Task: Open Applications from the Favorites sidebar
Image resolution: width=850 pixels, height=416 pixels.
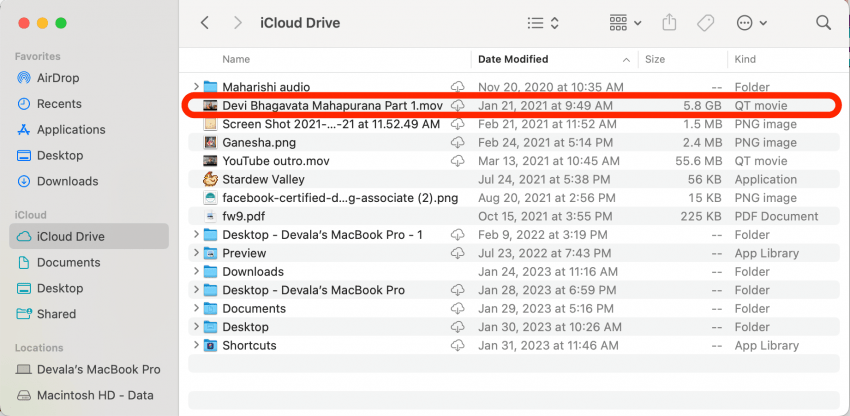Action: [70, 130]
